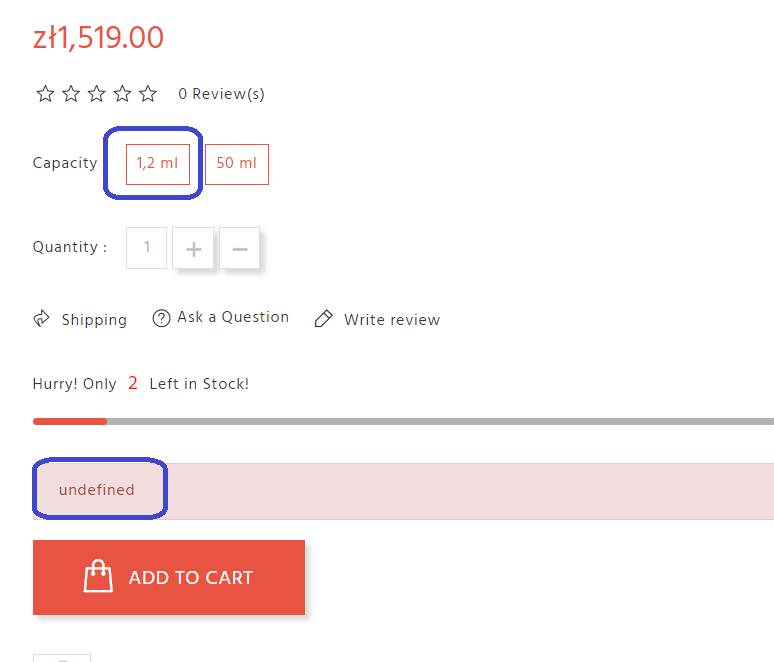Click the Write review pencil icon
The width and height of the screenshot is (774, 662).
pos(323,319)
